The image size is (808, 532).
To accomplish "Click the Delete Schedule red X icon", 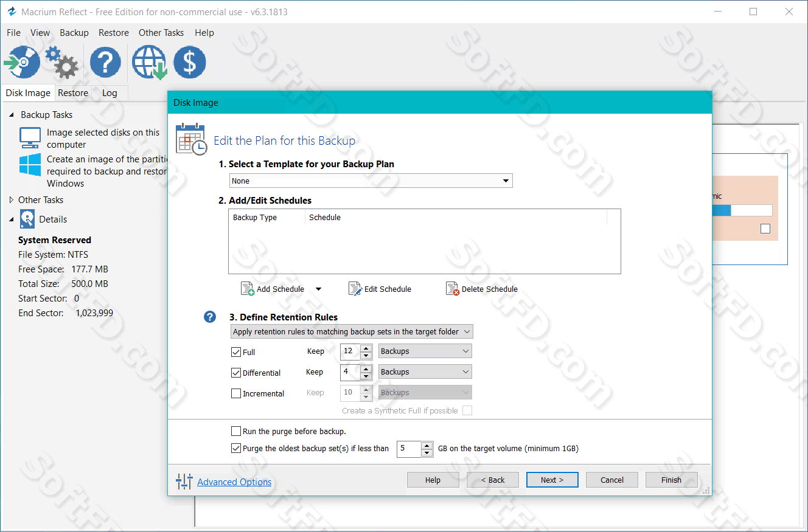I will pos(453,289).
